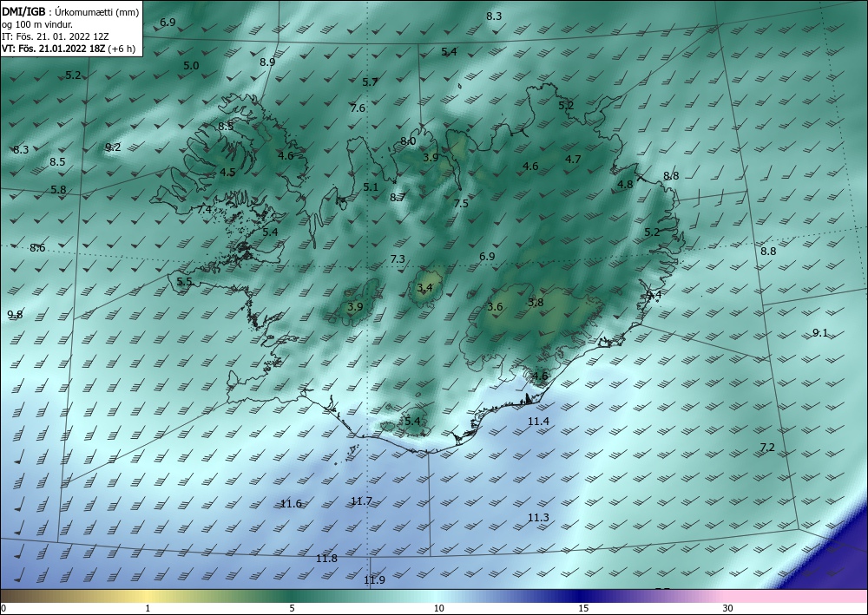Click the 3.8 value on the large glacier

click(536, 303)
